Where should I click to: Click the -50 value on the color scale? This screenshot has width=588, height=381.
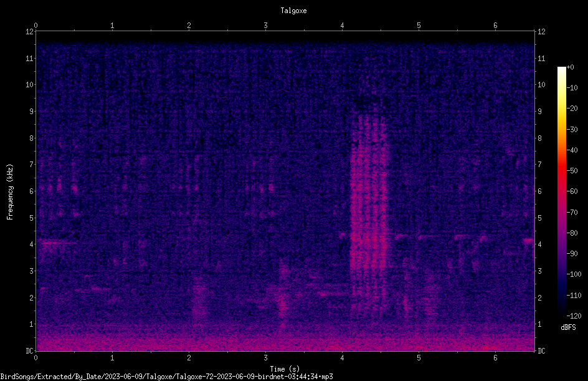coord(572,171)
